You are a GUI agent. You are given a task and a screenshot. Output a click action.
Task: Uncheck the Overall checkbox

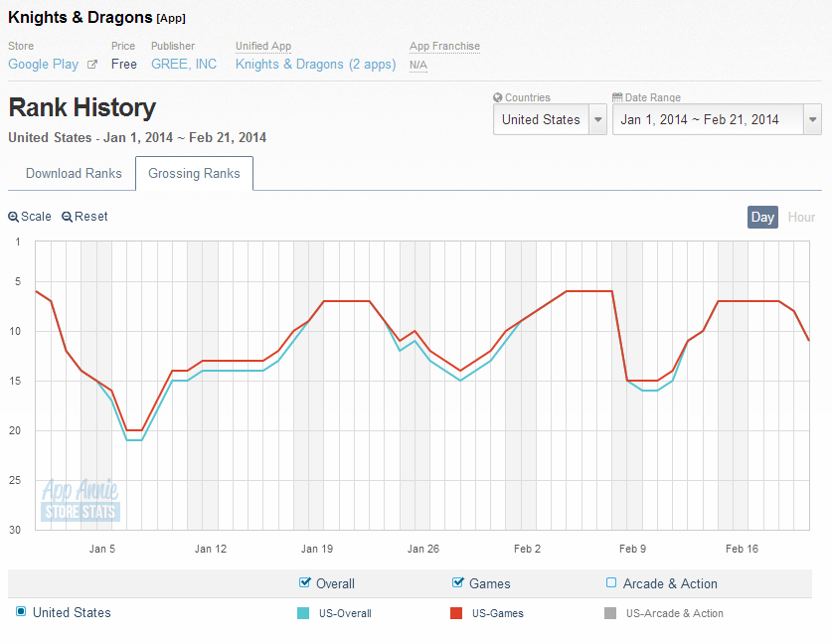[304, 582]
